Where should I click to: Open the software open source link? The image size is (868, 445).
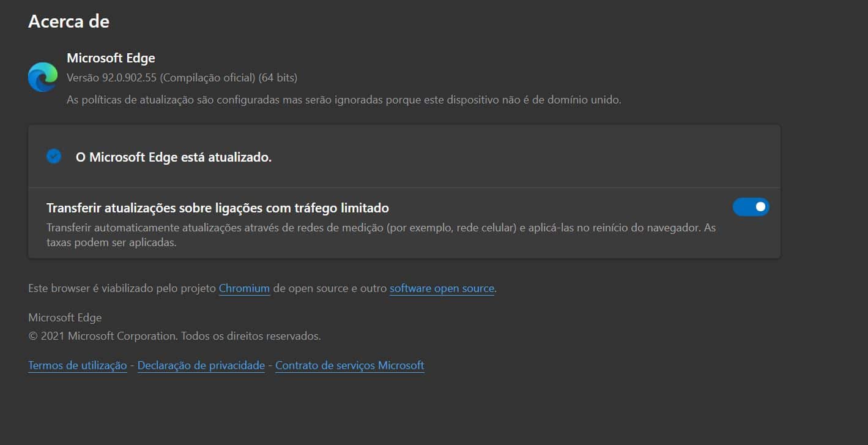click(x=442, y=288)
